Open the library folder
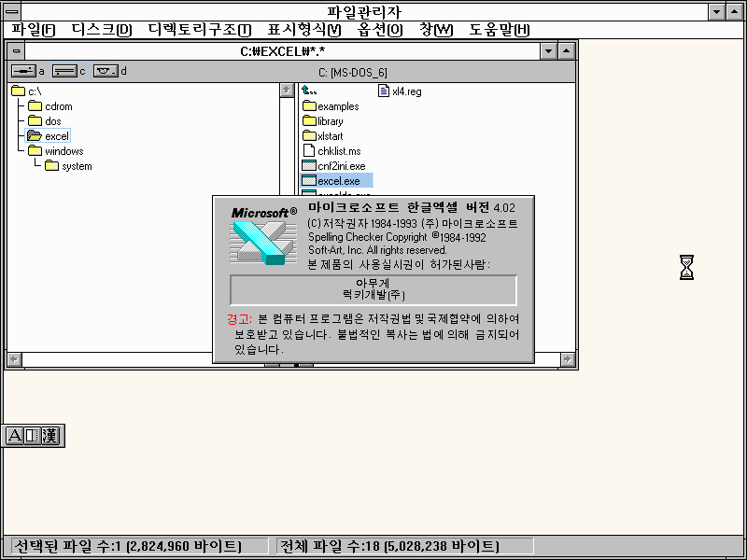Viewport: 747px width, 560px height. (322, 121)
